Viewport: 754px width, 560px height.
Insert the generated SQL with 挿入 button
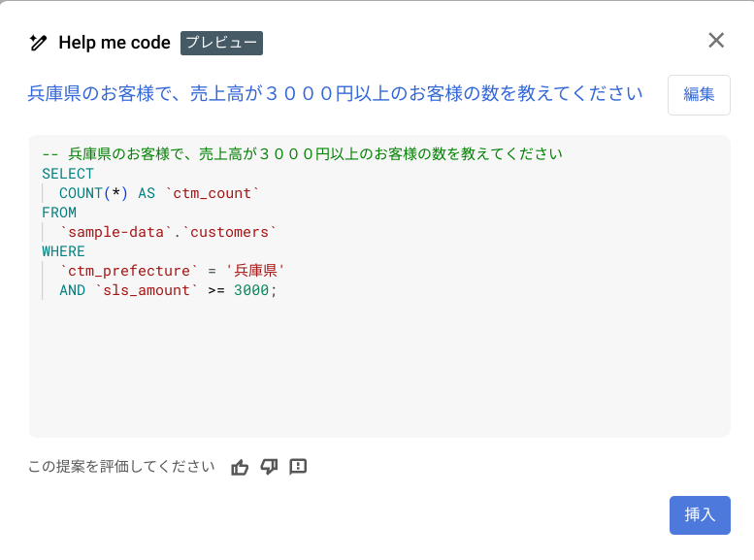point(700,514)
